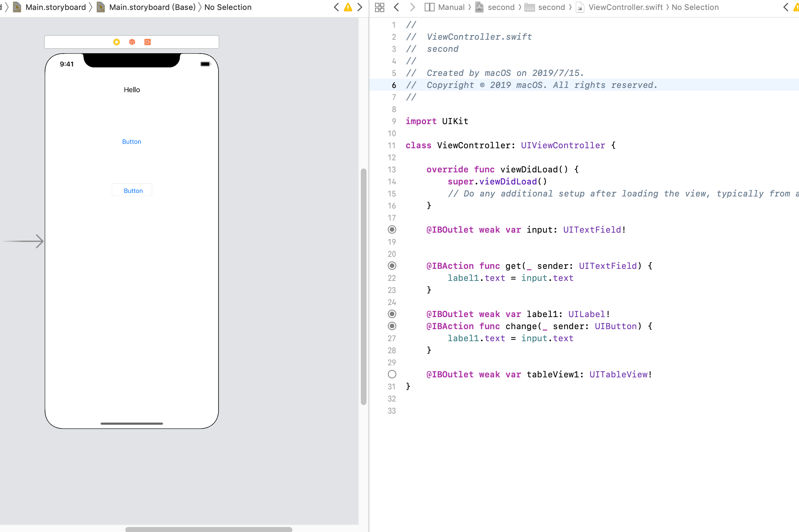Click the second folder icon in breadcrumb
Screen dimensions: 799x532
click(x=530, y=7)
